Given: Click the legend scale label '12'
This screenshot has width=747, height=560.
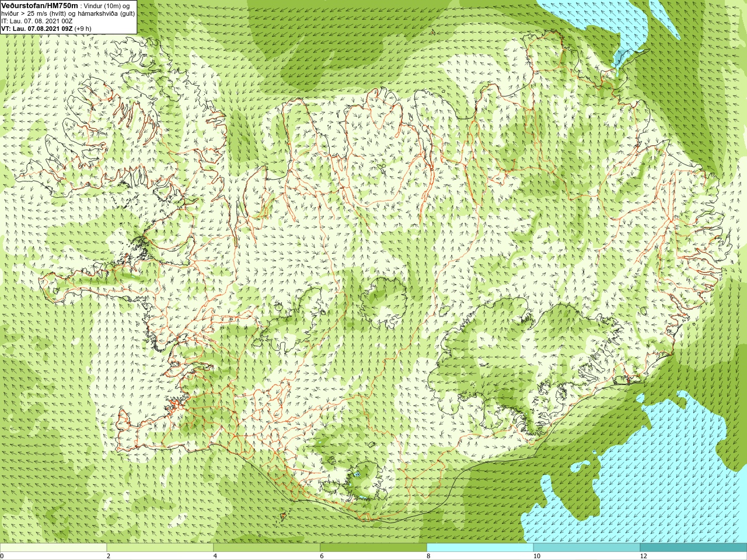Looking at the screenshot, I should [x=643, y=556].
